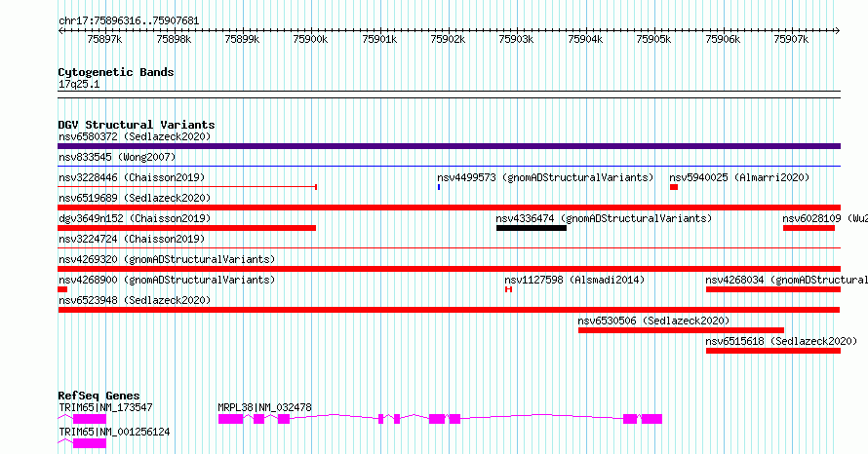Click the 75906k ruler tick label
This screenshot has width=868, height=454.
(723, 39)
